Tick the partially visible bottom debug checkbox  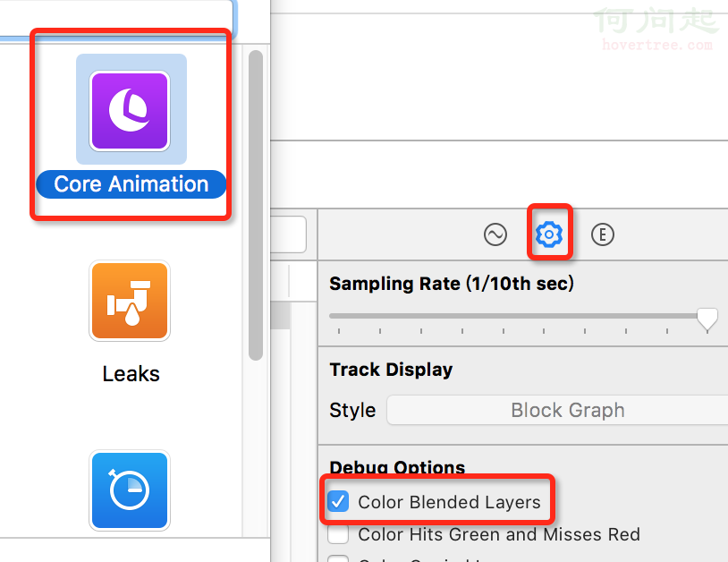tap(339, 558)
